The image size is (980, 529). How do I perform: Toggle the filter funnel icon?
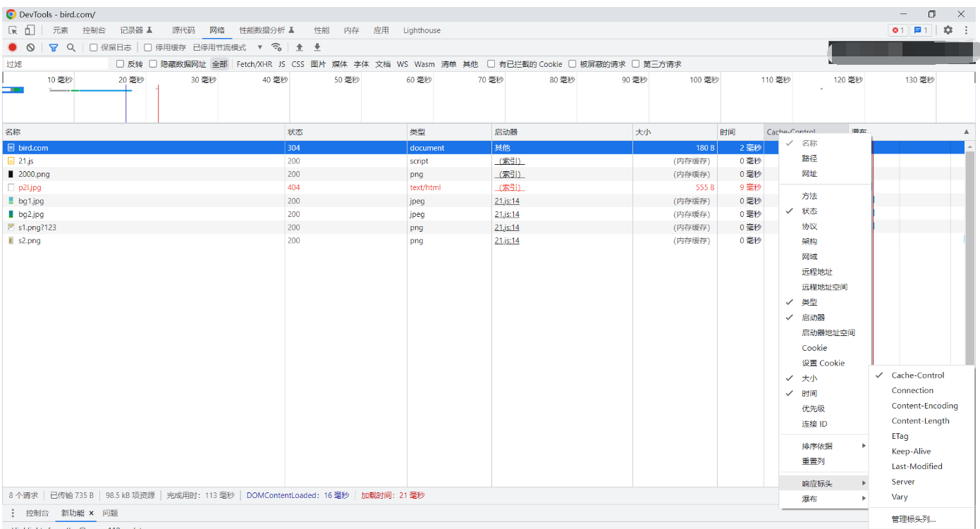tap(54, 47)
